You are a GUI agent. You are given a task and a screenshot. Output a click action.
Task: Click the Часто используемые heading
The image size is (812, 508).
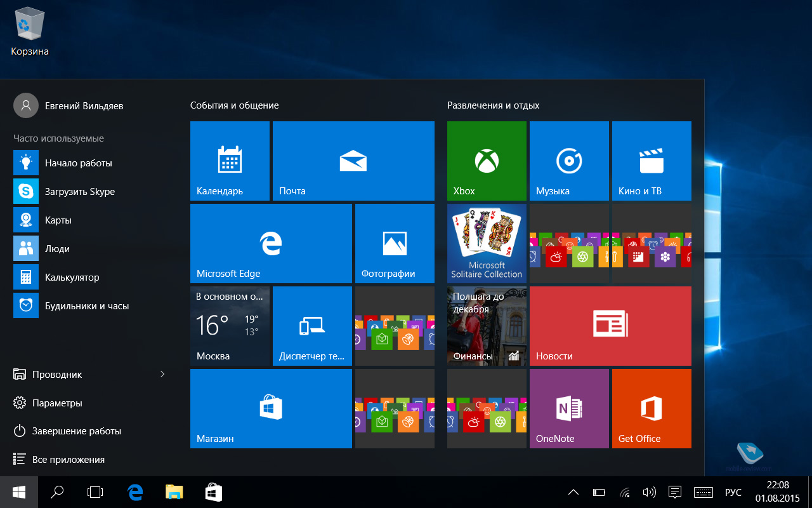(58, 138)
